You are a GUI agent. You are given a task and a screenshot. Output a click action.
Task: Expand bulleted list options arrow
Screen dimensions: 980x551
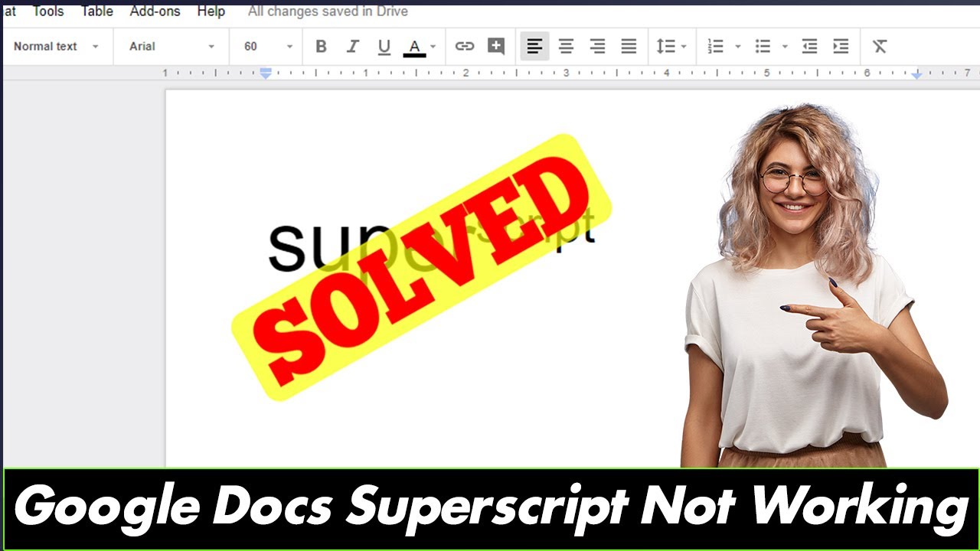(785, 47)
